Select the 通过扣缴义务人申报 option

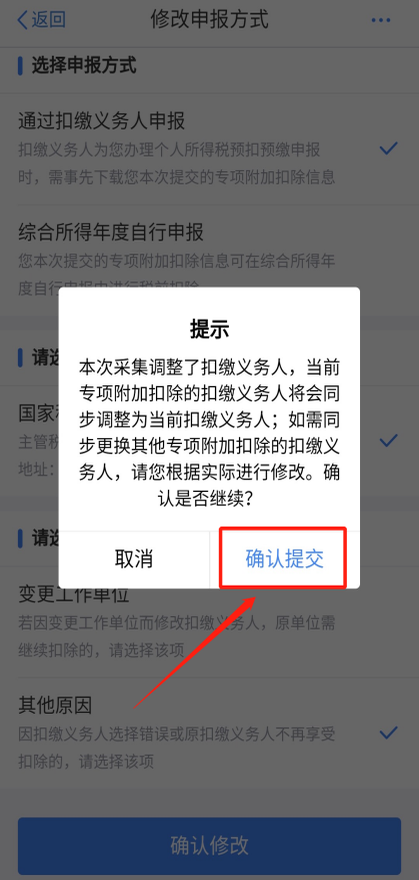pos(209,148)
